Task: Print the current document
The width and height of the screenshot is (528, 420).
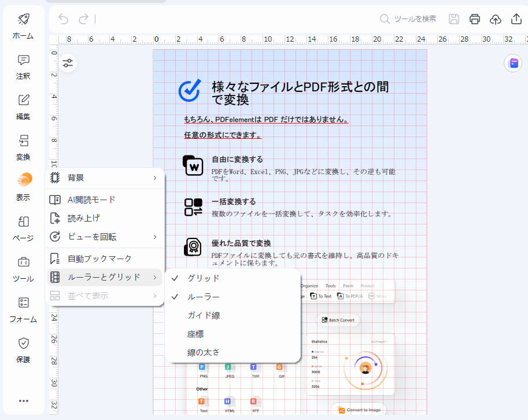Action: click(x=474, y=19)
